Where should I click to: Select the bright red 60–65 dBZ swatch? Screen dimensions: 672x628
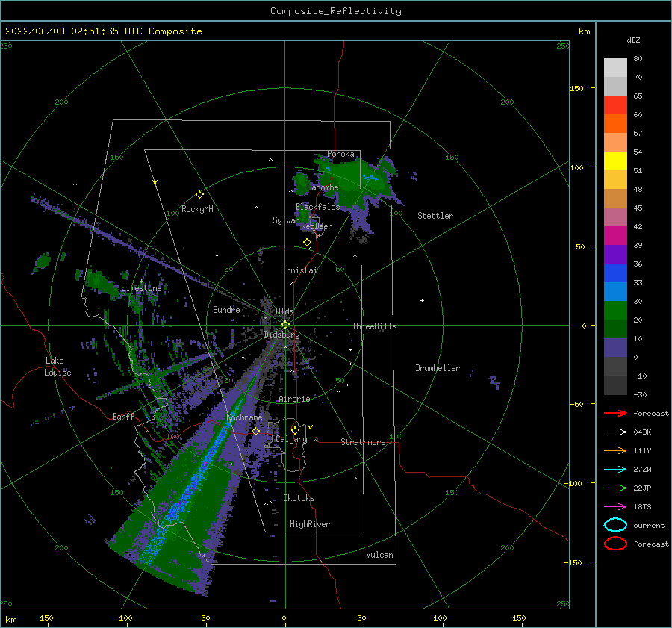point(615,105)
